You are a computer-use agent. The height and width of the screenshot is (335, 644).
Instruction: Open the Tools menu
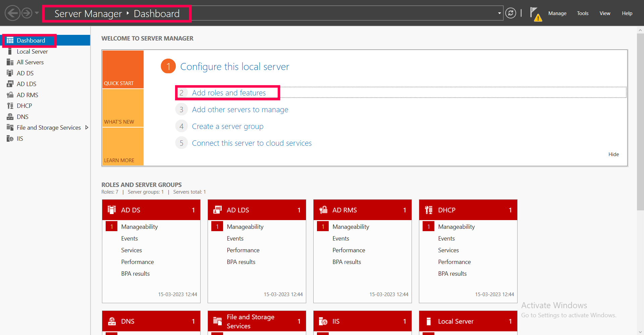[583, 13]
